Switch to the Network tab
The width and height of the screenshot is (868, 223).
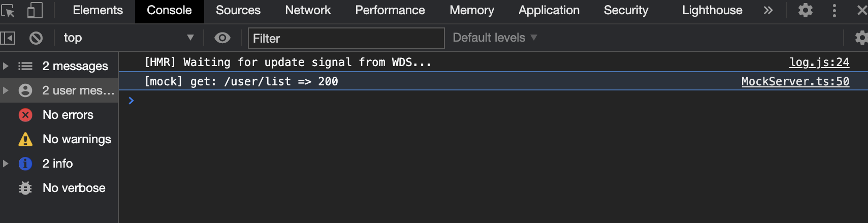pyautogui.click(x=307, y=10)
